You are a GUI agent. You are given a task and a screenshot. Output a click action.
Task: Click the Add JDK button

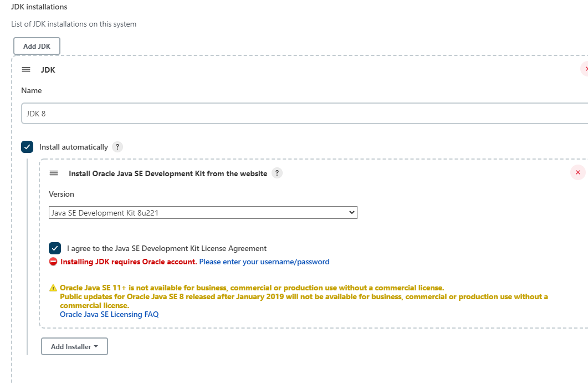point(37,46)
